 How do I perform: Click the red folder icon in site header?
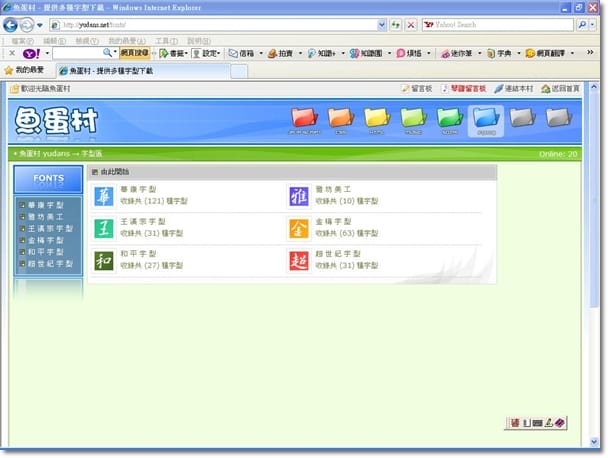pos(305,119)
